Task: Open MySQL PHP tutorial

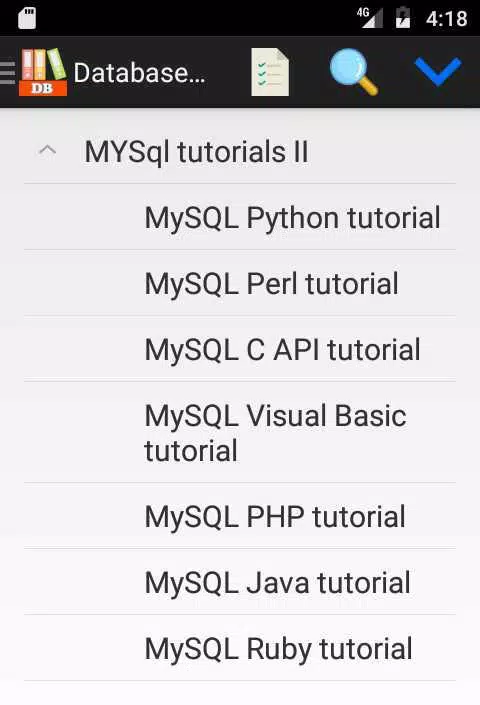Action: (240, 516)
